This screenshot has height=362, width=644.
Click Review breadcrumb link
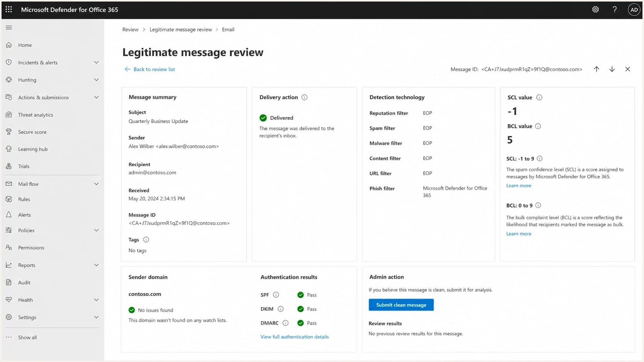pyautogui.click(x=130, y=30)
